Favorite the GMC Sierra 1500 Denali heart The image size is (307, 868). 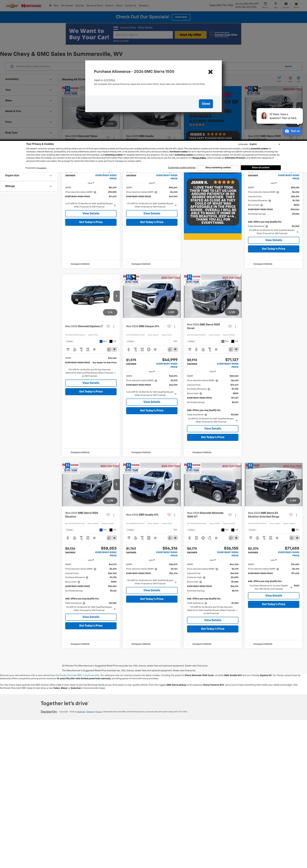[x=230, y=326]
